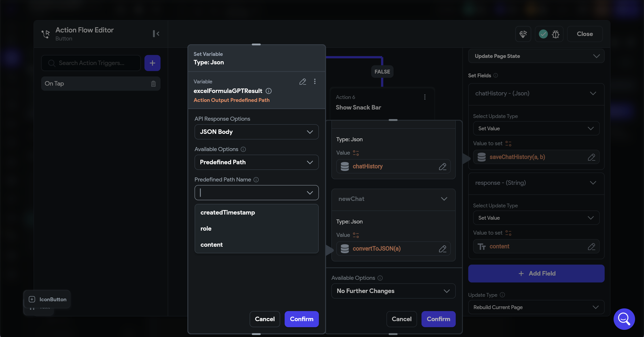Open the Rebuild Current Page dropdown
The image size is (644, 337).
tap(536, 307)
